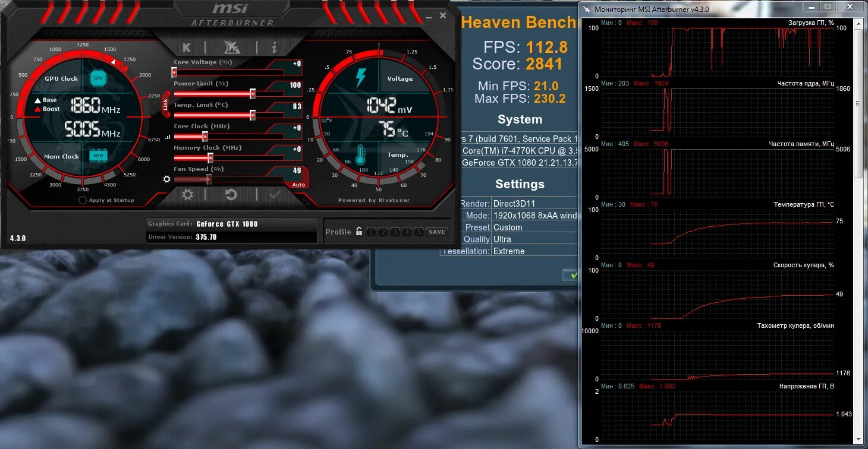Select profile slot 3

395,232
